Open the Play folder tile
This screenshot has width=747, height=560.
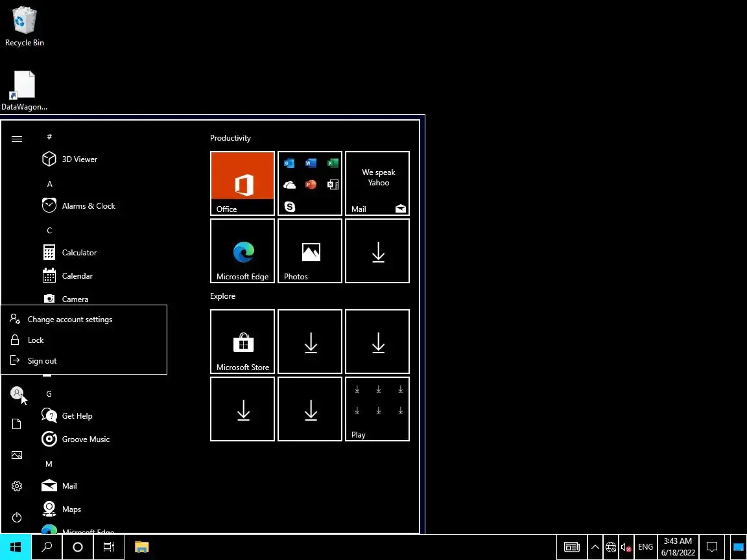(x=377, y=409)
